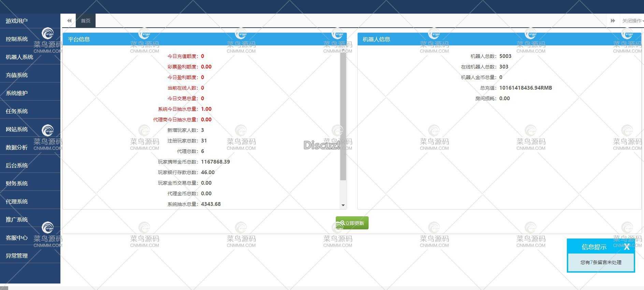The height and width of the screenshot is (290, 644).
Task: Expand 控制系统 sidebar menu
Action: click(17, 39)
